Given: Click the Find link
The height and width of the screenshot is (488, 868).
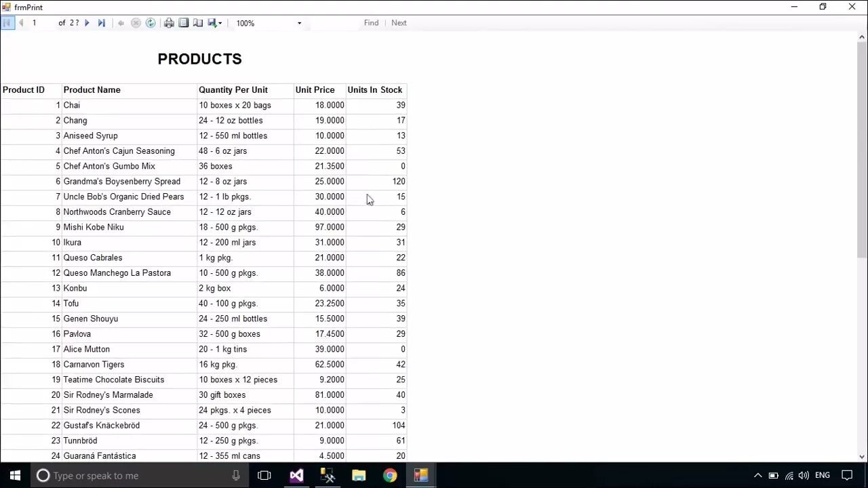Looking at the screenshot, I should 371,23.
